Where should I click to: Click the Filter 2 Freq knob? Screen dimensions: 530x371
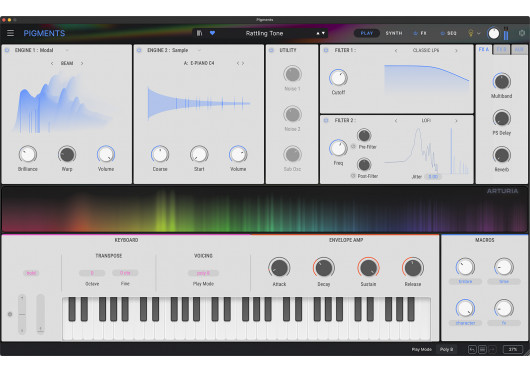pyautogui.click(x=338, y=148)
